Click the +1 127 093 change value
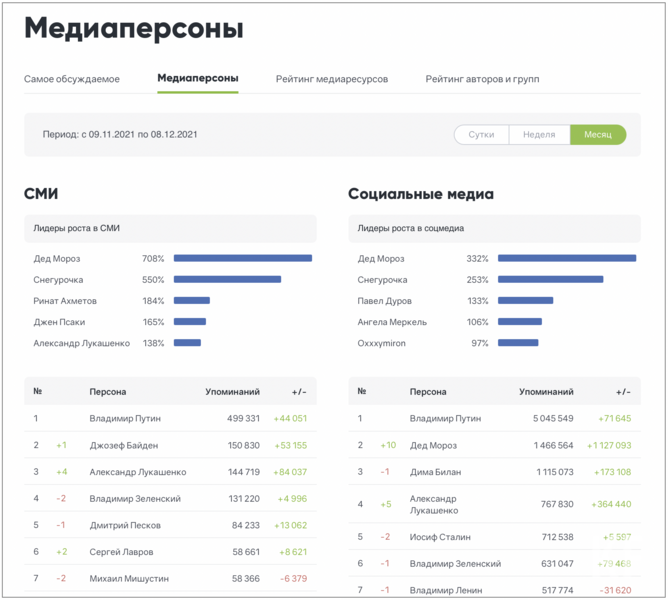This screenshot has width=668, height=600. coord(609,445)
